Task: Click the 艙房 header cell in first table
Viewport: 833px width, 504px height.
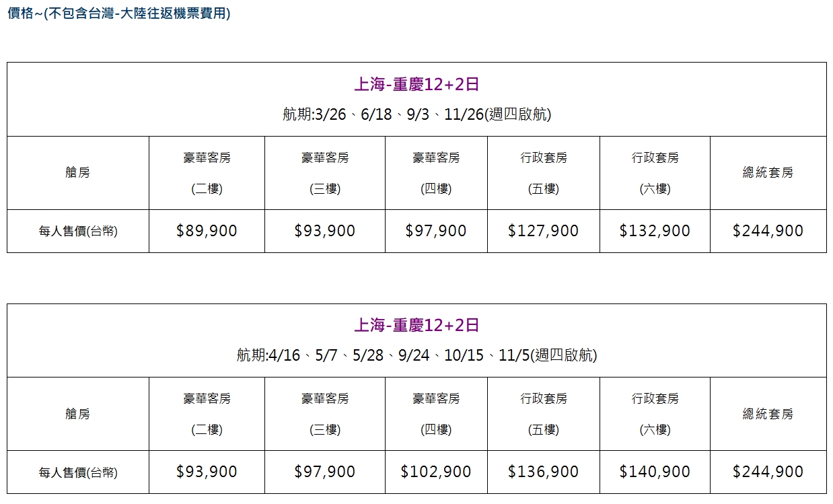Action: (x=78, y=173)
